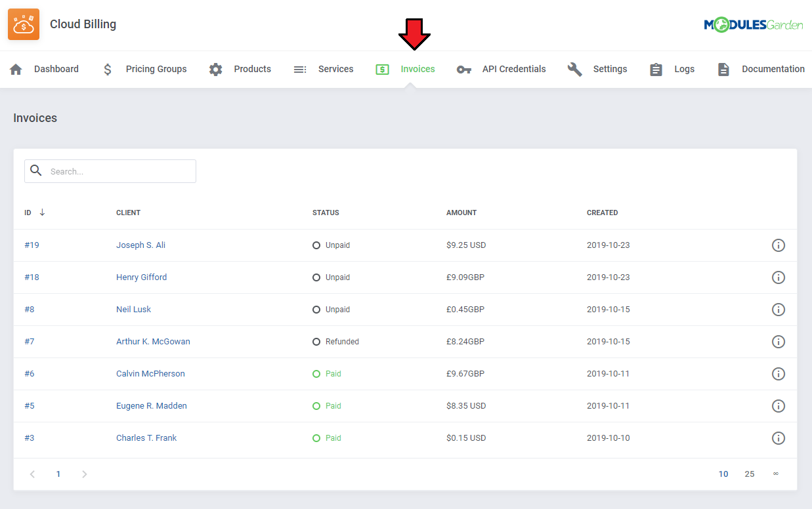The height and width of the screenshot is (509, 812).
Task: Show 10 entries per page
Action: pos(723,474)
